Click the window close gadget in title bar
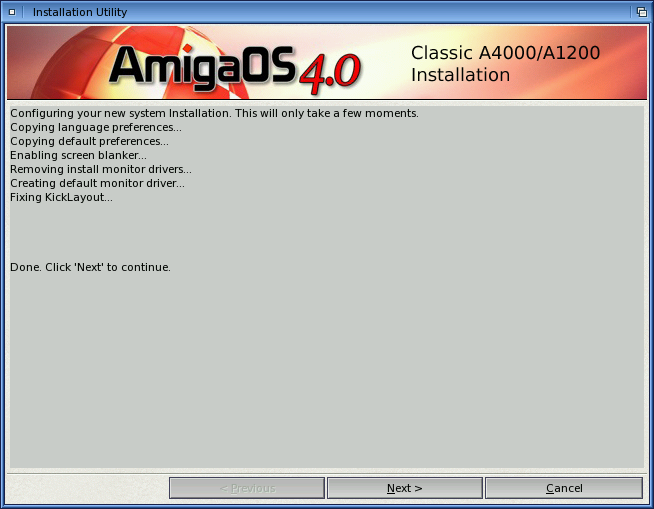The width and height of the screenshot is (654, 509). pyautogui.click(x=12, y=12)
